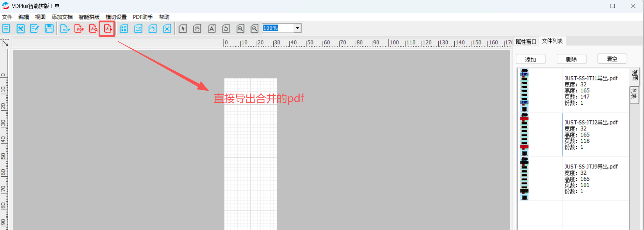Minimize the VDPlus window
The height and width of the screenshot is (230, 644).
click(593, 6)
